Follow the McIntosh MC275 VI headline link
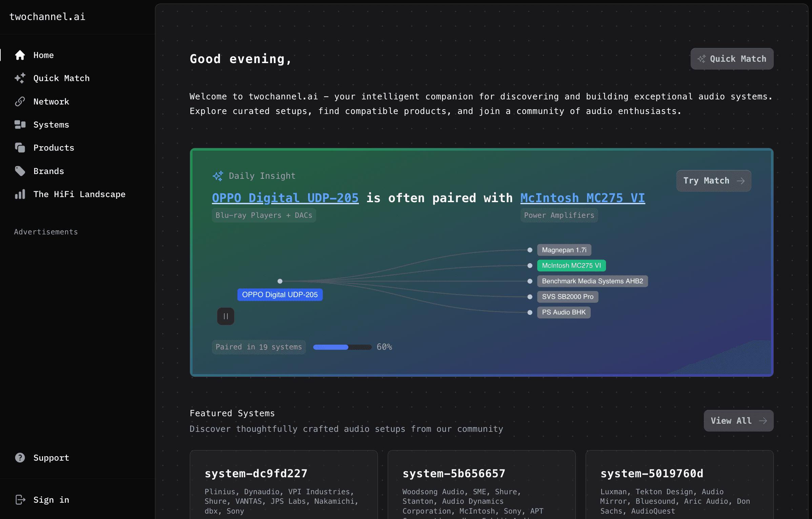This screenshot has height=519, width=812. tap(582, 198)
